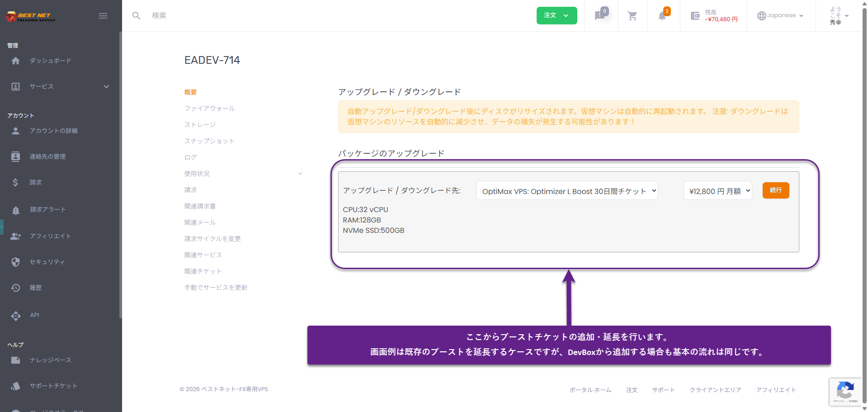Screen dimensions: 868x412
Task: Click the orange 続行 button
Action: (775, 190)
